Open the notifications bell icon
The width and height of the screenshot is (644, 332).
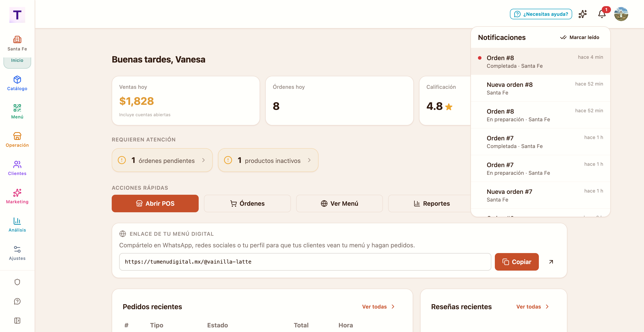602,14
